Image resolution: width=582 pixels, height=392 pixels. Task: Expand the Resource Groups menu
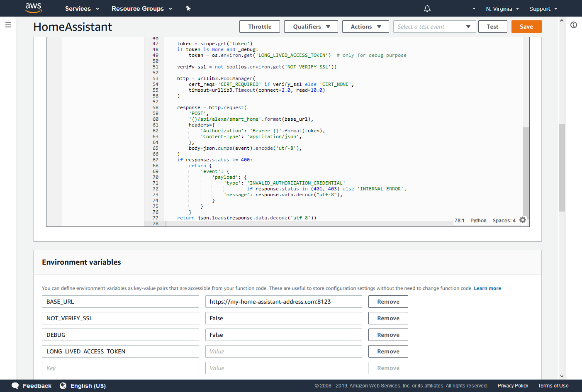click(142, 8)
